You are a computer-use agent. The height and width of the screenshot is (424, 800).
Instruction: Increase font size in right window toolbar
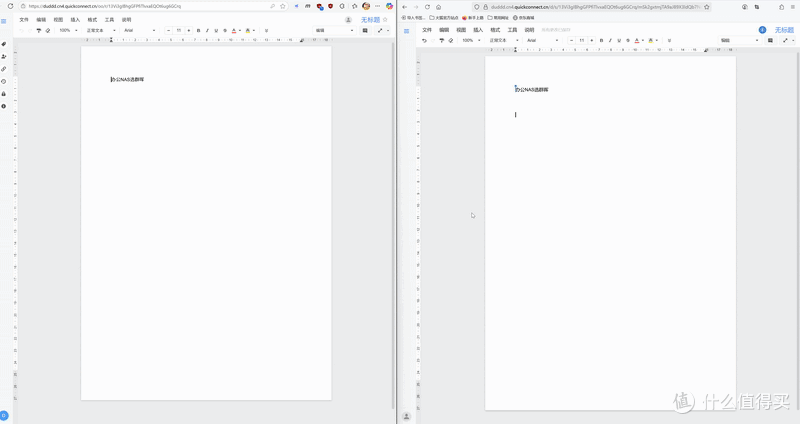click(592, 40)
